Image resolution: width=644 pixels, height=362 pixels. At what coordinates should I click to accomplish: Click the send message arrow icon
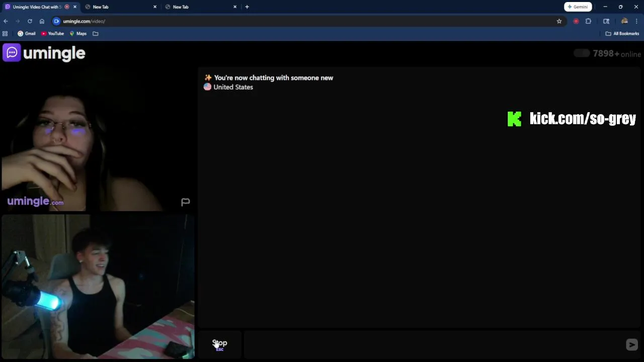(631, 344)
